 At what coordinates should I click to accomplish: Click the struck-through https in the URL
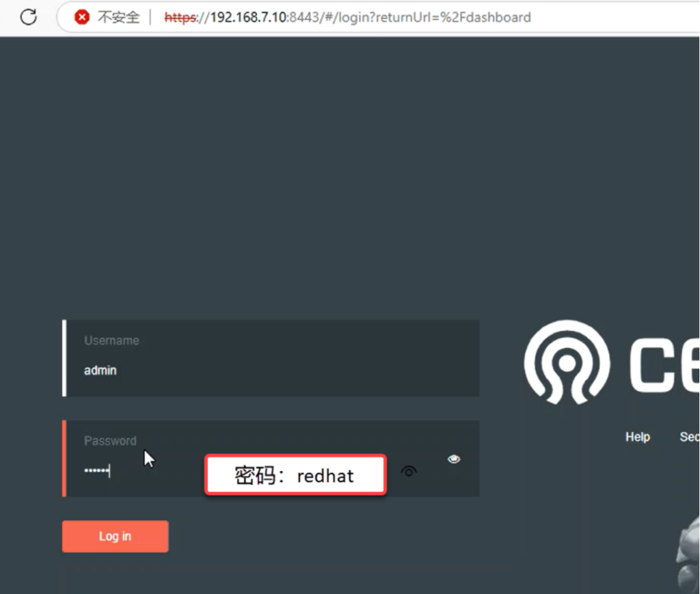pos(180,17)
